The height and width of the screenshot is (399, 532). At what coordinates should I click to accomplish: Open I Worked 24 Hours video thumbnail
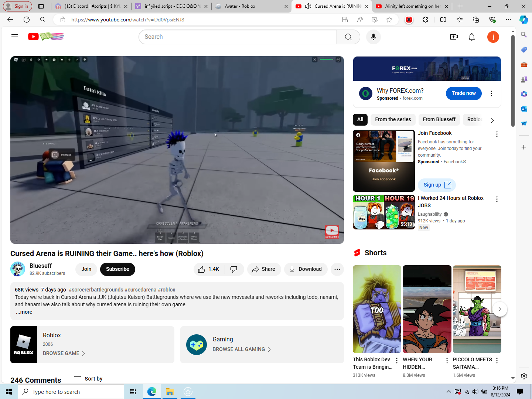coord(384,212)
